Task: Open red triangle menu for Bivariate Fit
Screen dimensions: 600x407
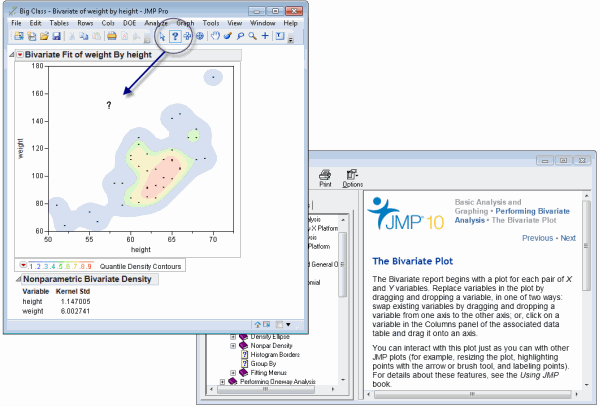Action: coord(20,55)
